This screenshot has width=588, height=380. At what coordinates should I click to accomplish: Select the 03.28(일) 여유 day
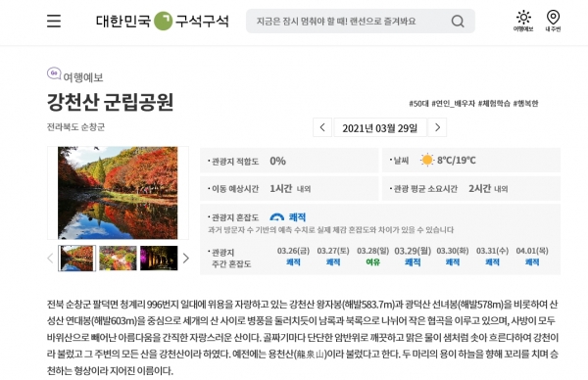click(x=372, y=257)
